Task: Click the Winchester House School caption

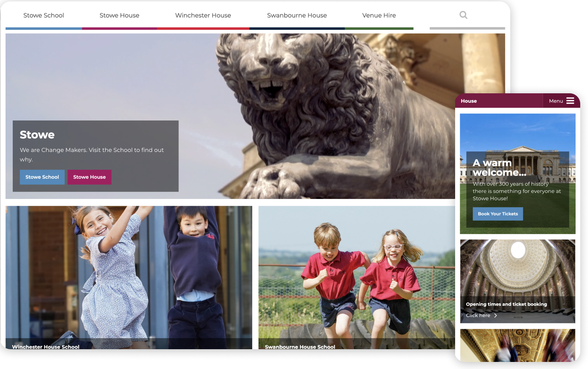Action: pos(46,347)
